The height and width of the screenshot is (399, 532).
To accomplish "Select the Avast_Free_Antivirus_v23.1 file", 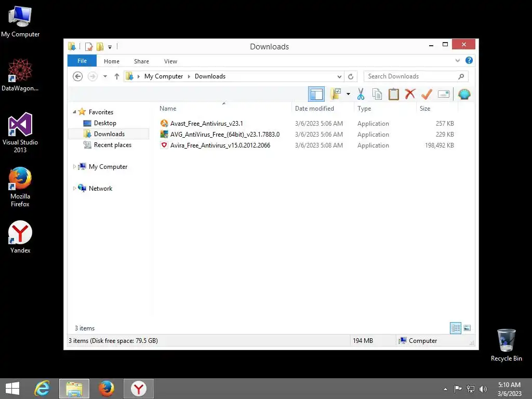I will 206,124.
